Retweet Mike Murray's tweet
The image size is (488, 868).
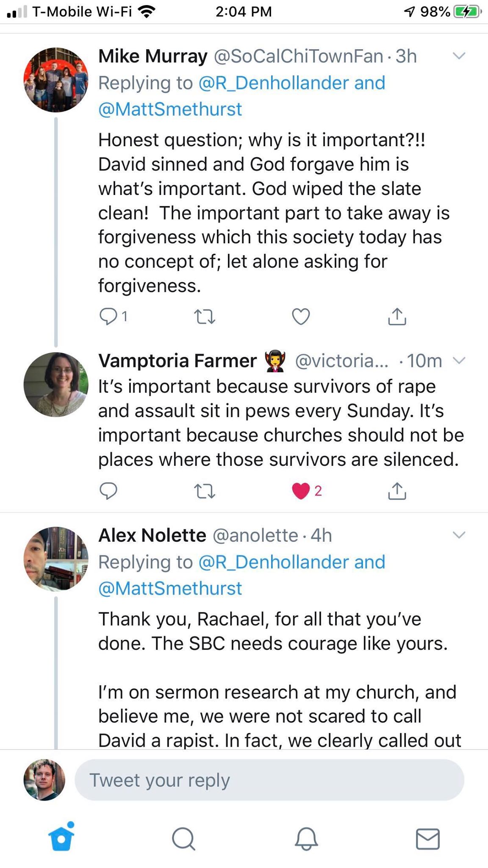point(205,317)
